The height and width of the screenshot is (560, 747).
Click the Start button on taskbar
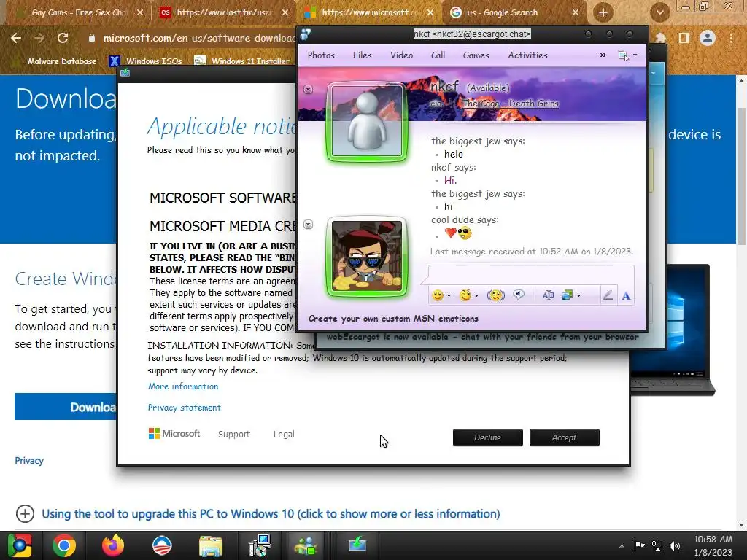(20, 545)
